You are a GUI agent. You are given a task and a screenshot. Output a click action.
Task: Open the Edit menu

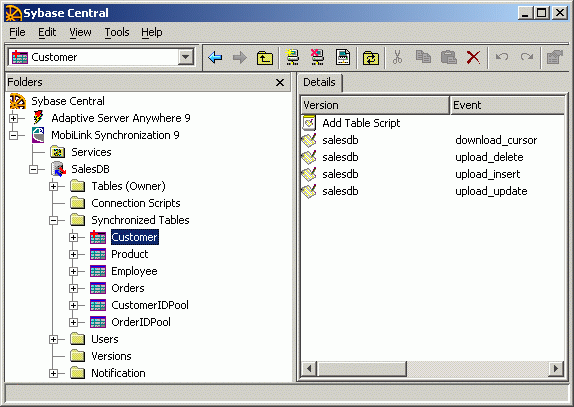coord(47,32)
